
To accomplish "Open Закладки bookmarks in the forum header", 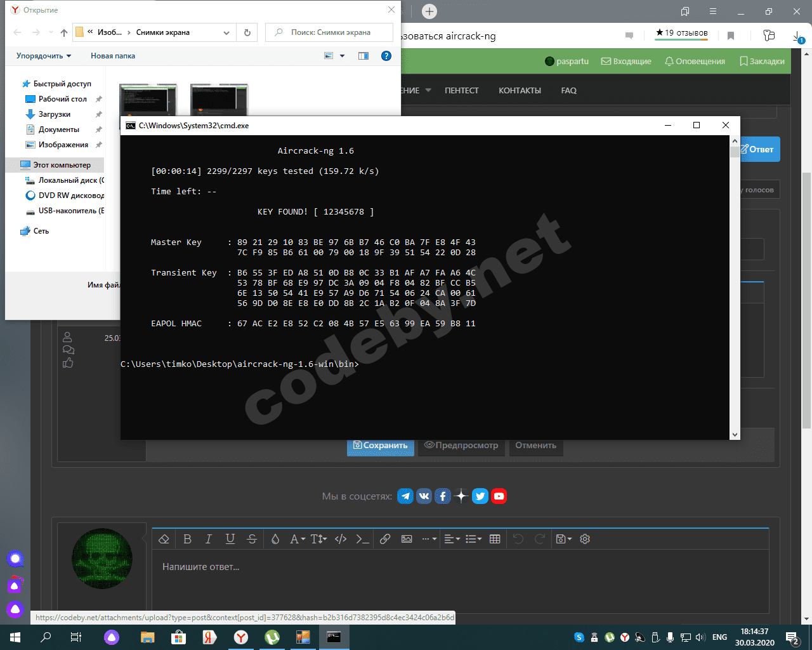I will [x=762, y=62].
